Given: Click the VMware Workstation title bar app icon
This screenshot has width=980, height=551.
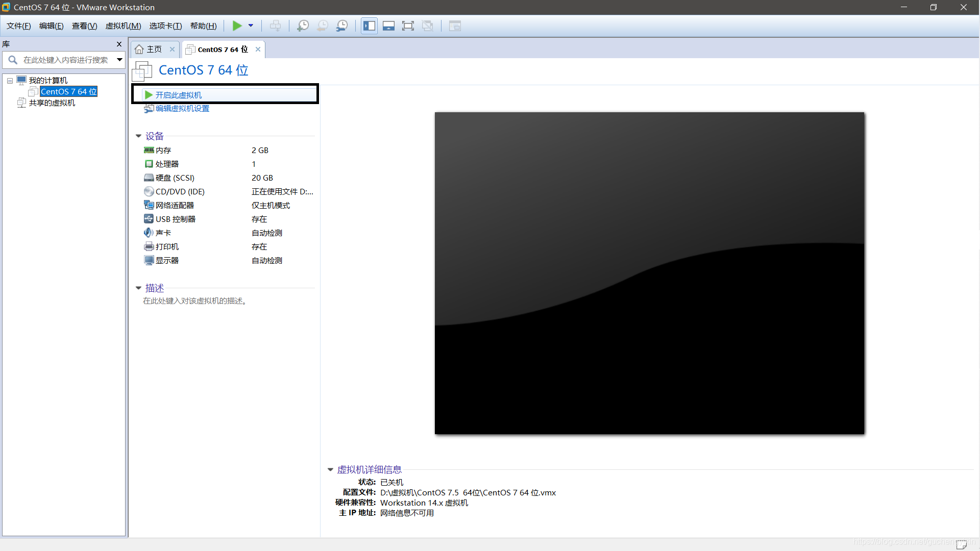Looking at the screenshot, I should 6,7.
